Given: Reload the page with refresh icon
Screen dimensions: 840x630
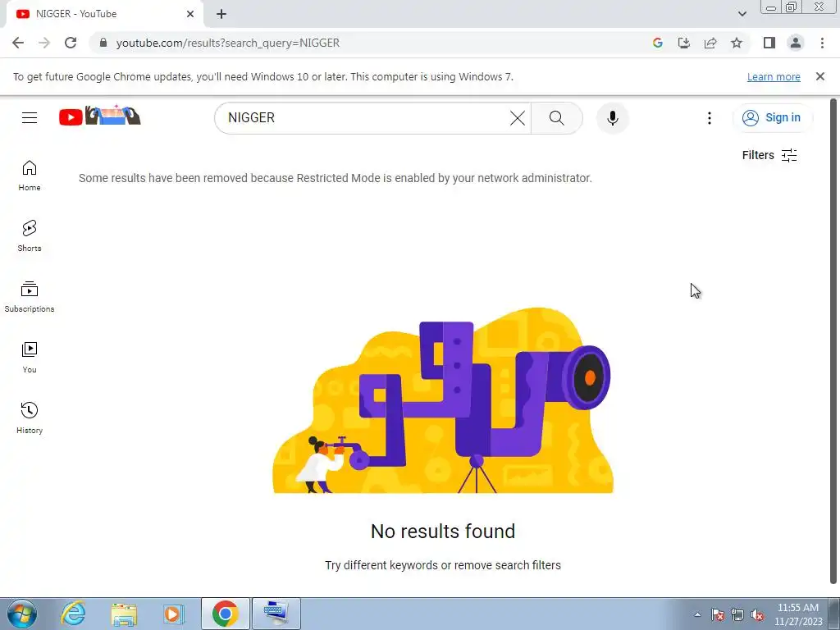Looking at the screenshot, I should click(x=71, y=43).
